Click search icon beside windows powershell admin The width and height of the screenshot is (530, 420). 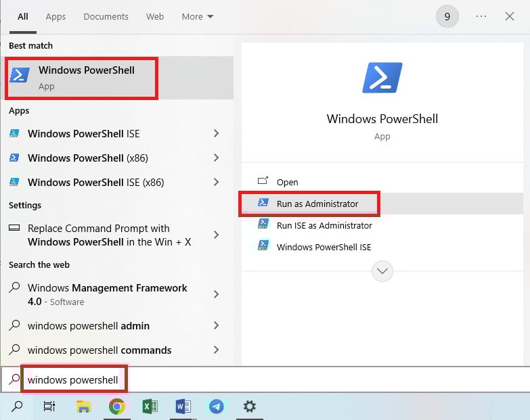pyautogui.click(x=14, y=325)
